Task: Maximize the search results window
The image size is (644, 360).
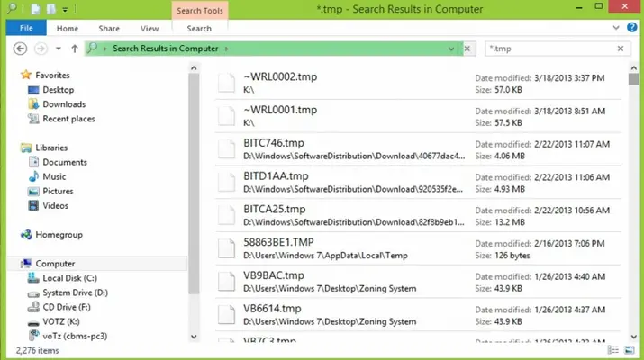Action: 599,6
